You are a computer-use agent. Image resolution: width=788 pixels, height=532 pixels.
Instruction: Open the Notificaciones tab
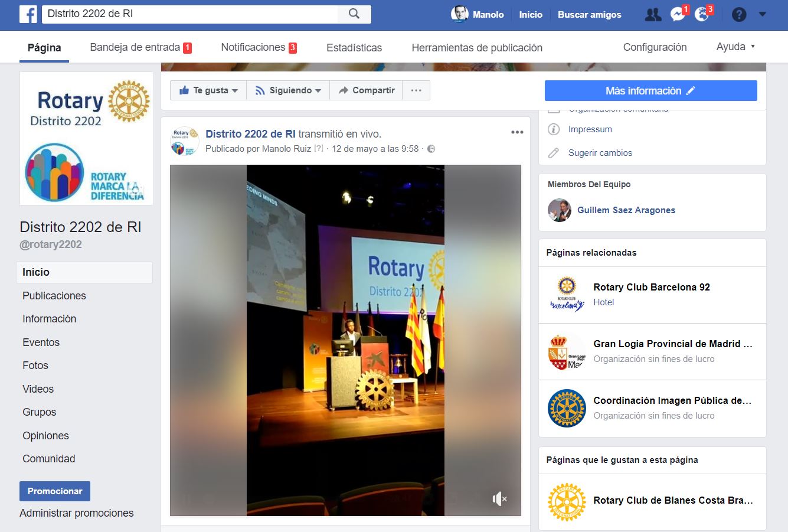pyautogui.click(x=259, y=48)
